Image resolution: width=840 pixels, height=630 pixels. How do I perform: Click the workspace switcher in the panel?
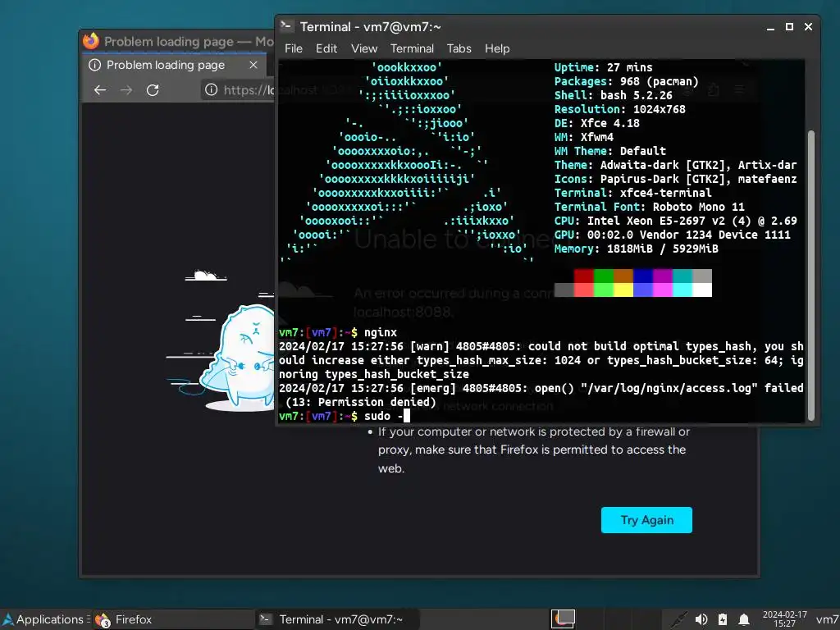coord(563,619)
